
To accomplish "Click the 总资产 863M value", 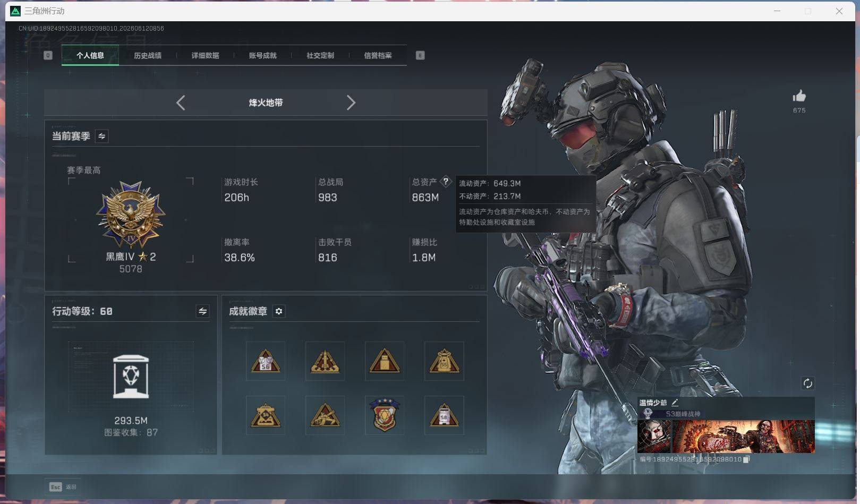I will (x=425, y=198).
